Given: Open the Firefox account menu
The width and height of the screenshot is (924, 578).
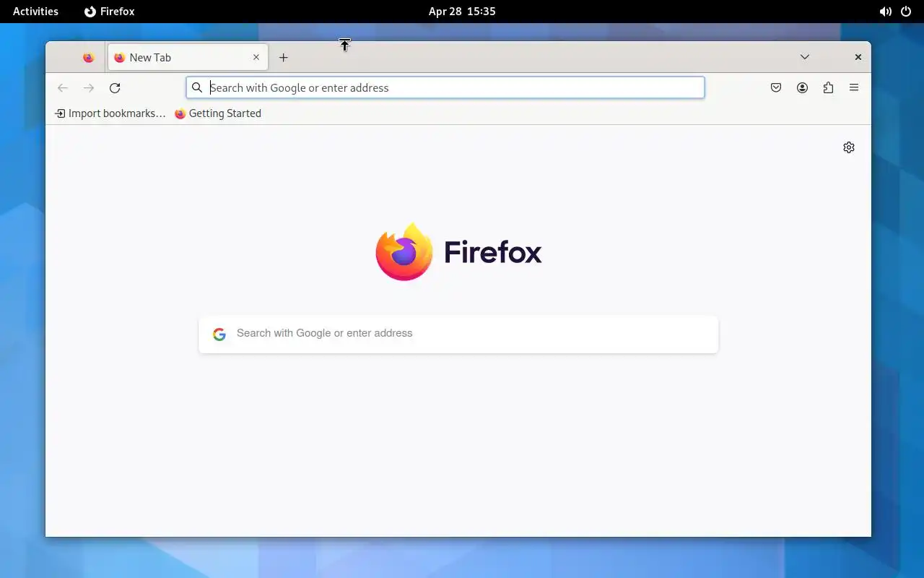Looking at the screenshot, I should pyautogui.click(x=802, y=87).
